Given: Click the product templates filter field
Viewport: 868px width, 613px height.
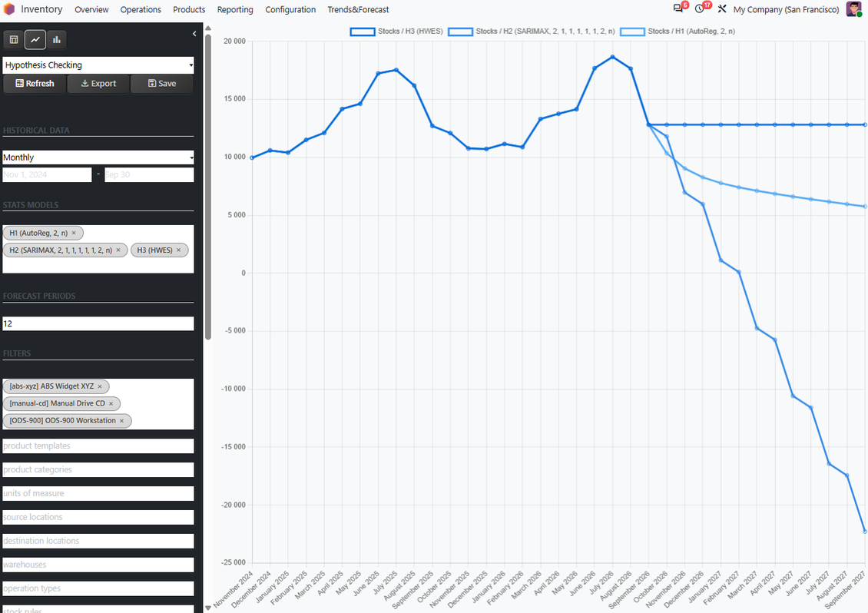Looking at the screenshot, I should (x=98, y=446).
